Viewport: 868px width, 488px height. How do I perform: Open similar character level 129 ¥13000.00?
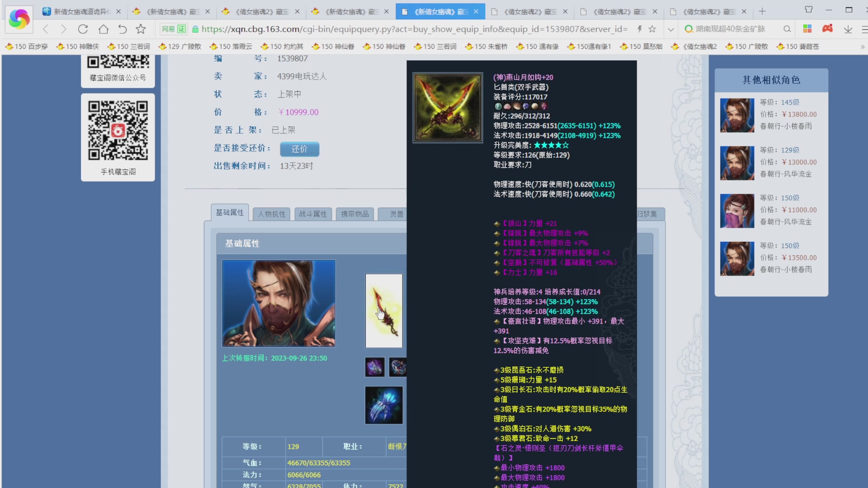(x=771, y=163)
